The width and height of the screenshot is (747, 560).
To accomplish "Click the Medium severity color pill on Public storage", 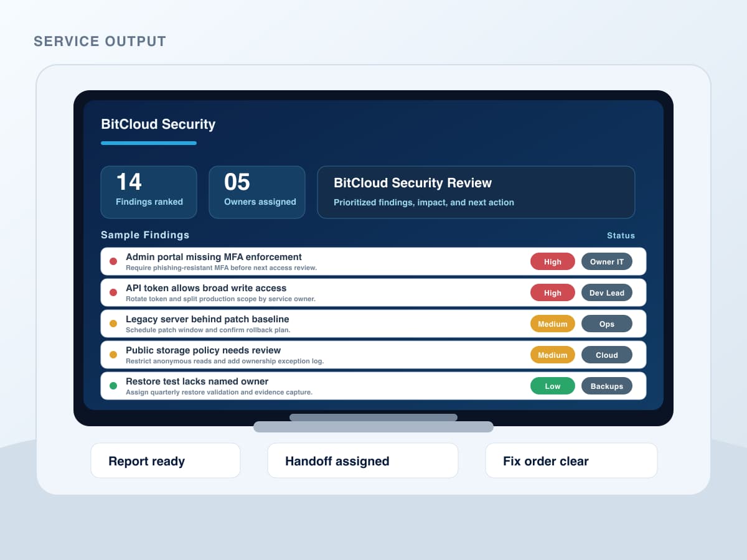I will click(x=553, y=355).
